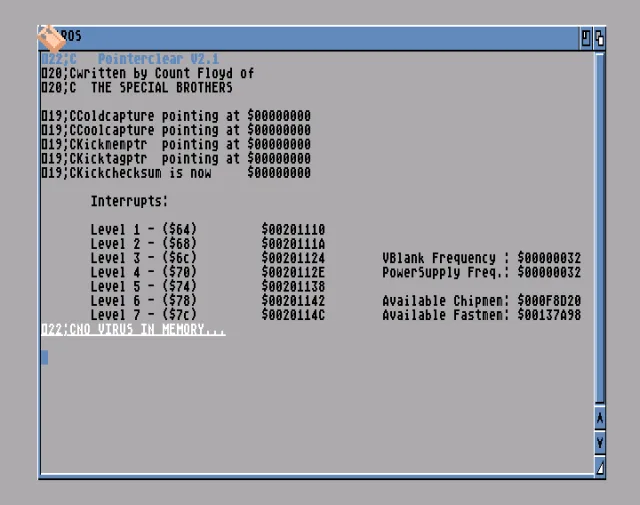This screenshot has height=505, width=640.
Task: Click the Coolcapture pointing at line
Action: pyautogui.click(x=176, y=130)
